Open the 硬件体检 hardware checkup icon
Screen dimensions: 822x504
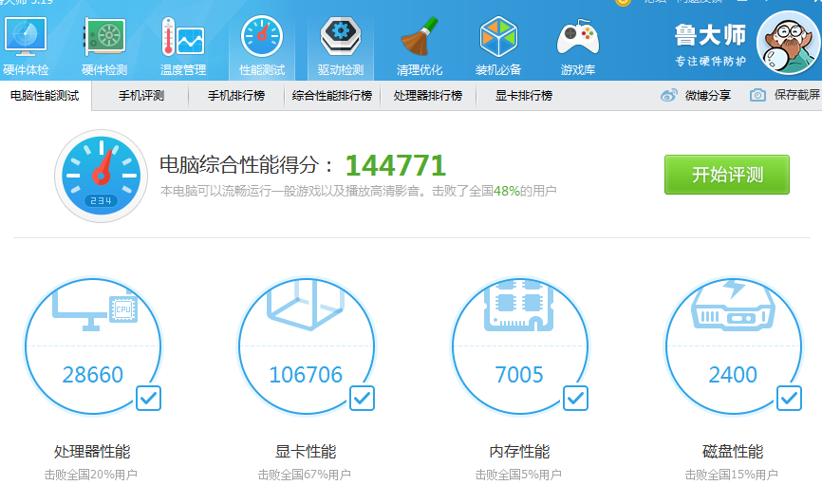(26, 37)
